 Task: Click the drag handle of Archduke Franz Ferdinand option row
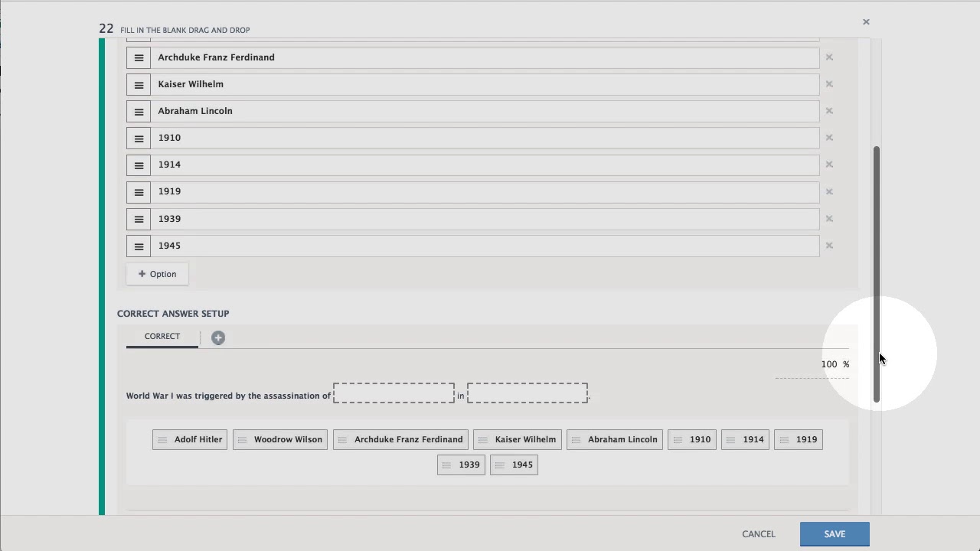coord(139,57)
